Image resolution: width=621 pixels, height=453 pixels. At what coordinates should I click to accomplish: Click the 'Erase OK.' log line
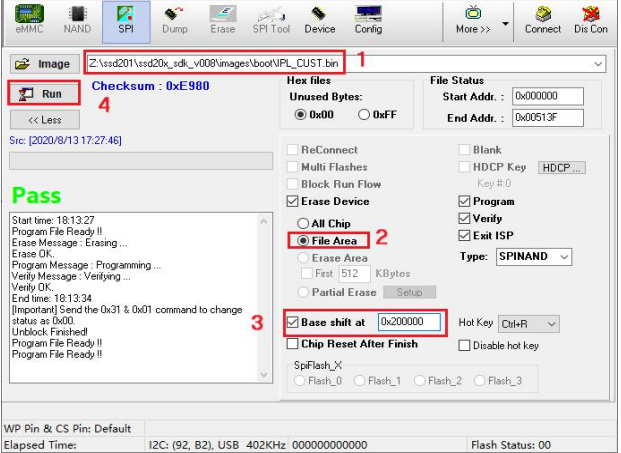pyautogui.click(x=34, y=254)
